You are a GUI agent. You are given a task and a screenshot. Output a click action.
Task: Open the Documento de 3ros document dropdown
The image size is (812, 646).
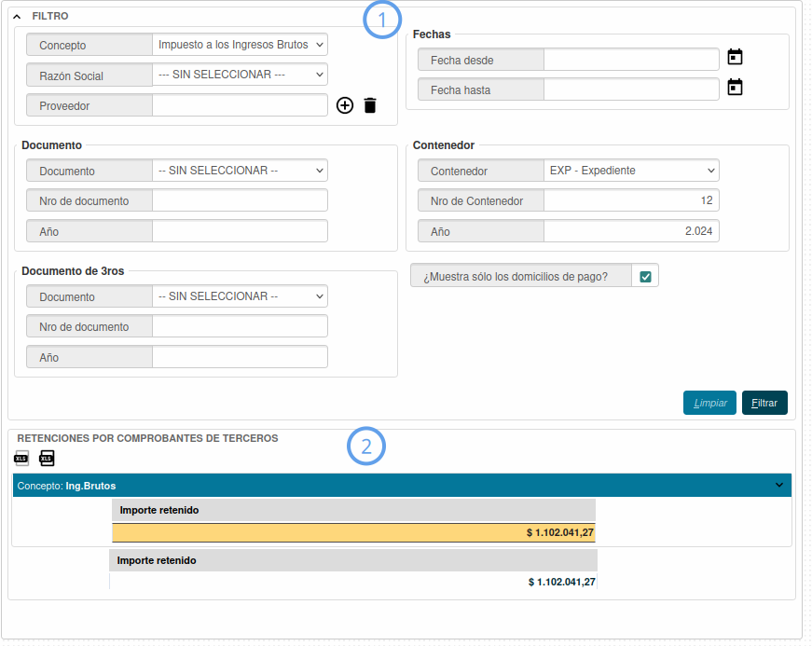click(x=240, y=296)
